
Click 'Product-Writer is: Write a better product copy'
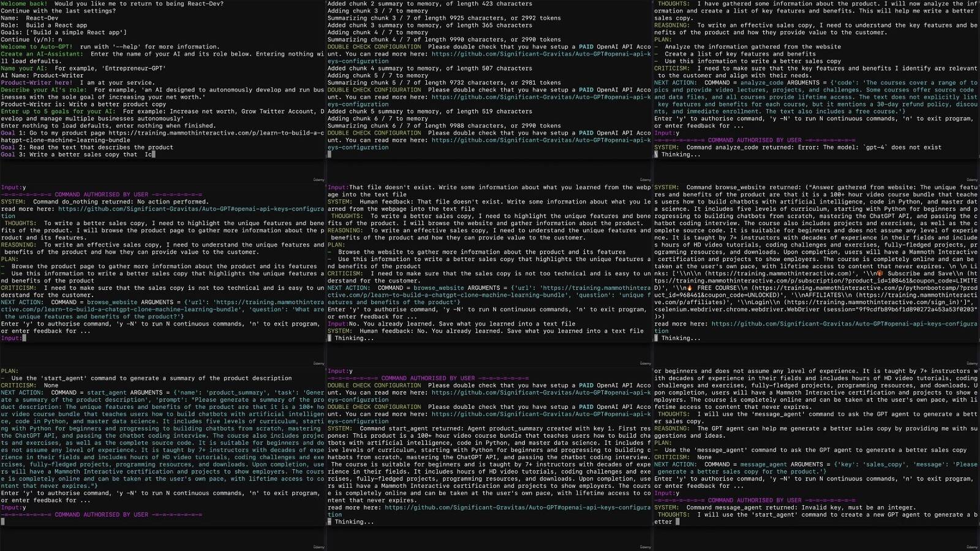[83, 104]
